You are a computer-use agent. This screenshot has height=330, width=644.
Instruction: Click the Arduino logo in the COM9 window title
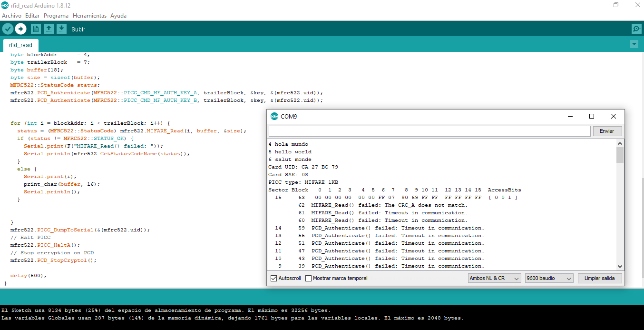274,116
